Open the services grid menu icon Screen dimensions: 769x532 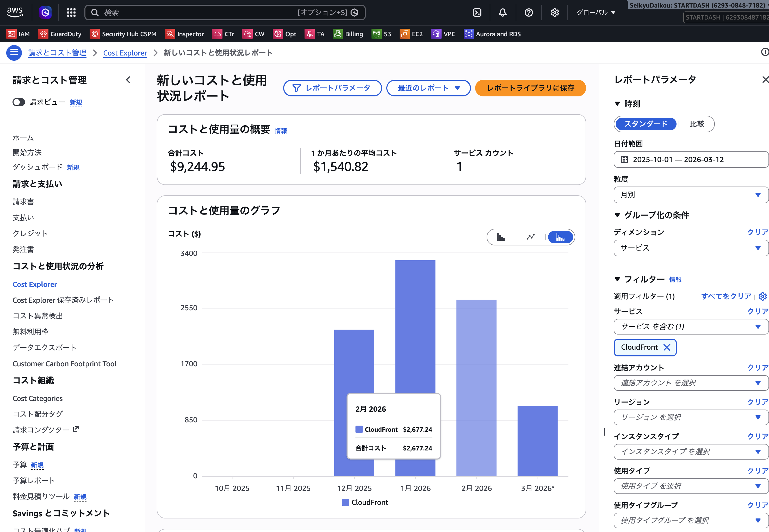point(71,12)
